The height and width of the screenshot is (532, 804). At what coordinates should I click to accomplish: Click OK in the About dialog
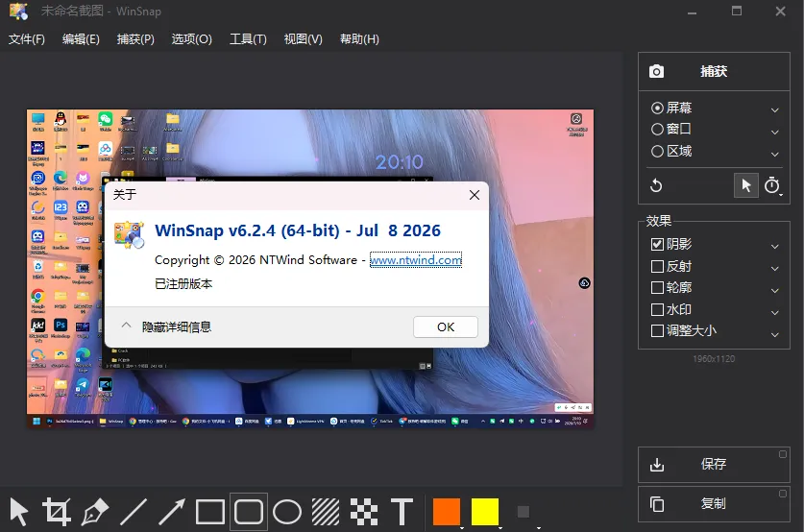click(x=446, y=327)
